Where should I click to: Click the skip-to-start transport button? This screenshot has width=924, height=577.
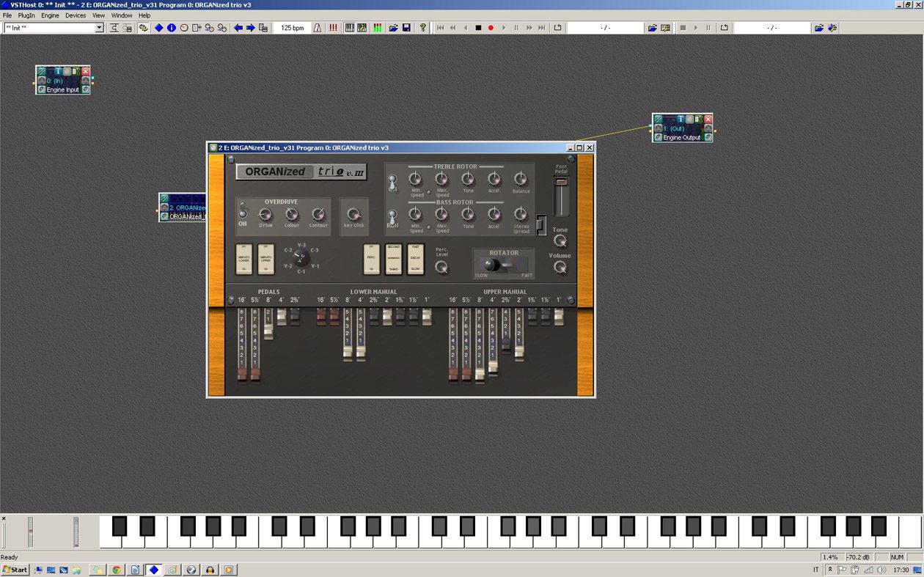[440, 28]
